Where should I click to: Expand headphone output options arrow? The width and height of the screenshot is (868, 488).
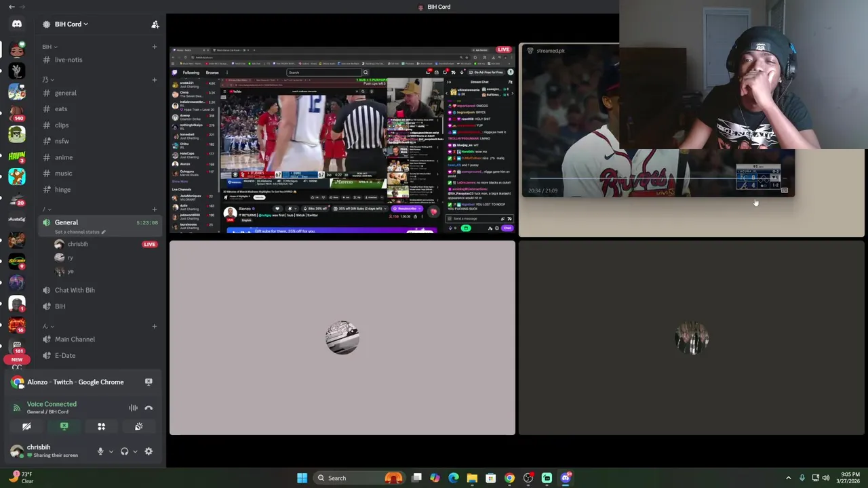pyautogui.click(x=135, y=451)
